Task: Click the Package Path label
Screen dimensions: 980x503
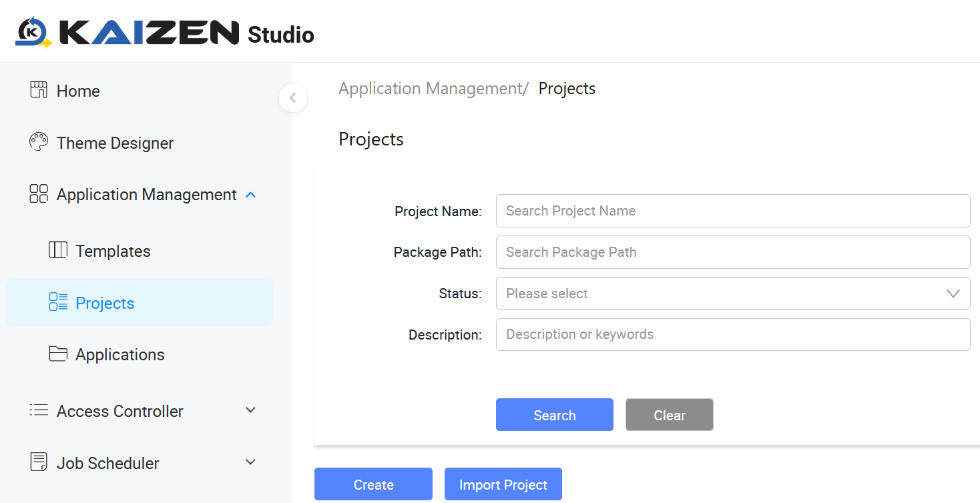Action: click(438, 252)
